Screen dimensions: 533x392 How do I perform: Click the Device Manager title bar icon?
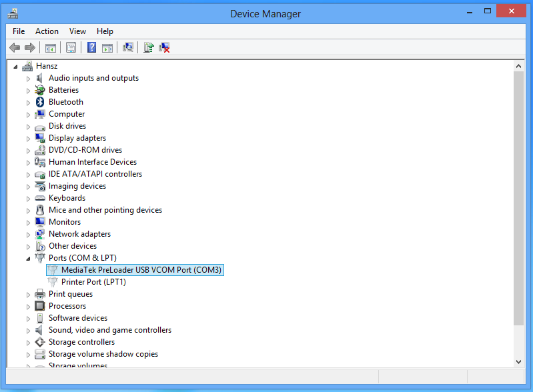pyautogui.click(x=13, y=13)
